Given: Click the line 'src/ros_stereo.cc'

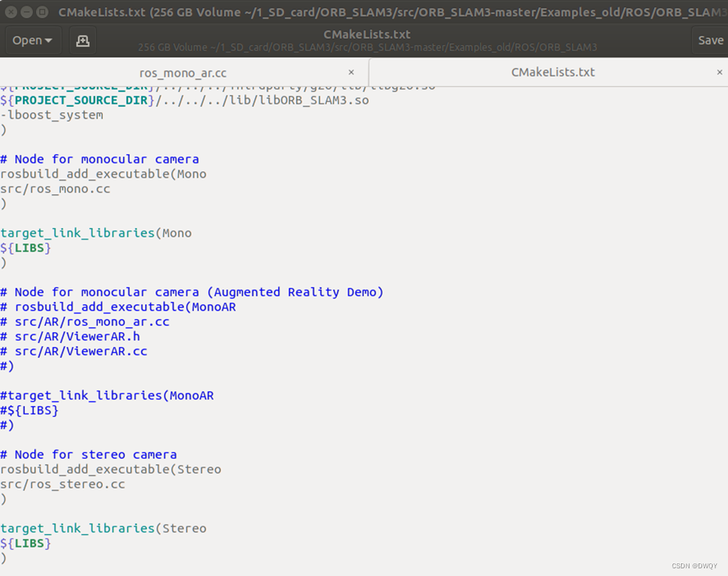Looking at the screenshot, I should click(x=62, y=484).
